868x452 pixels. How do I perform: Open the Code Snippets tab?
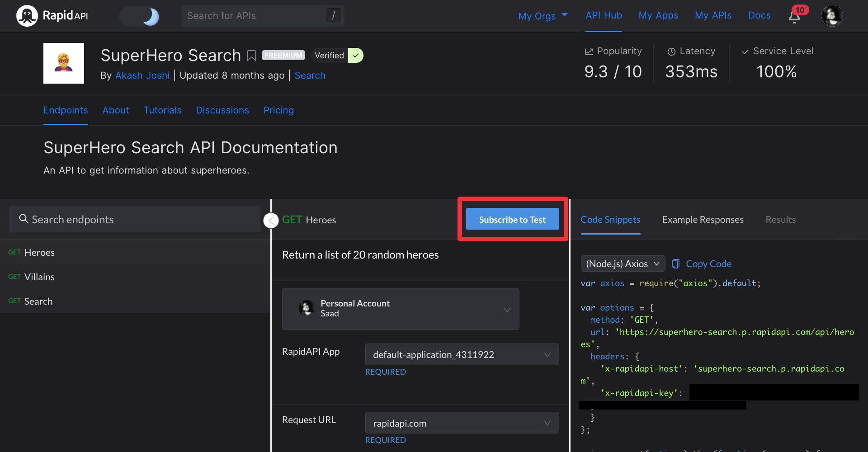coord(610,220)
